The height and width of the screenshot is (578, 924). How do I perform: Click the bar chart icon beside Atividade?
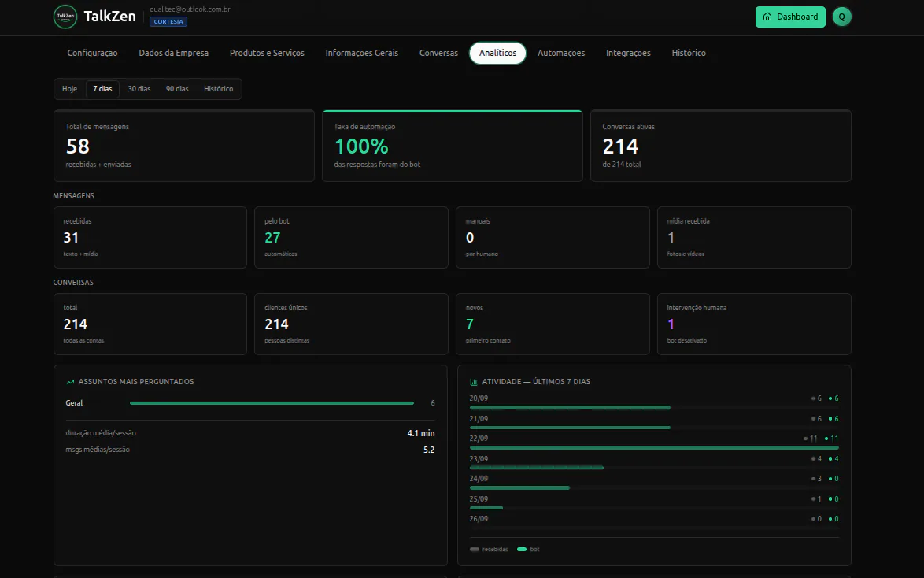tap(474, 382)
